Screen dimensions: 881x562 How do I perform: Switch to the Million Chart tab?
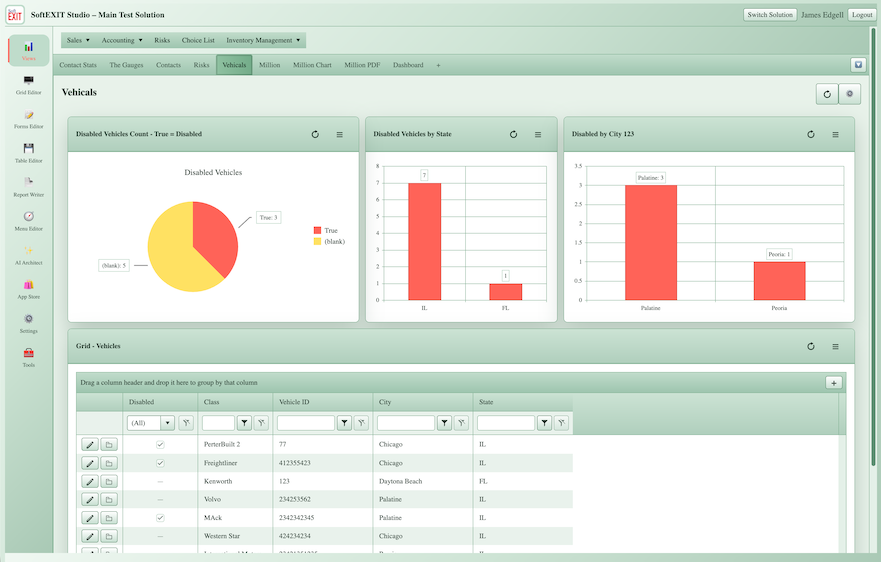(x=312, y=65)
